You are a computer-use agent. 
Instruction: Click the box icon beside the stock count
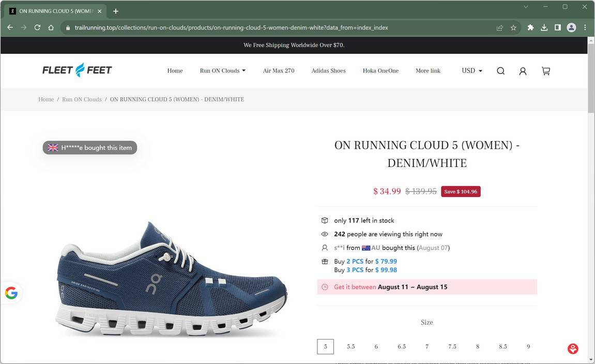tap(325, 220)
